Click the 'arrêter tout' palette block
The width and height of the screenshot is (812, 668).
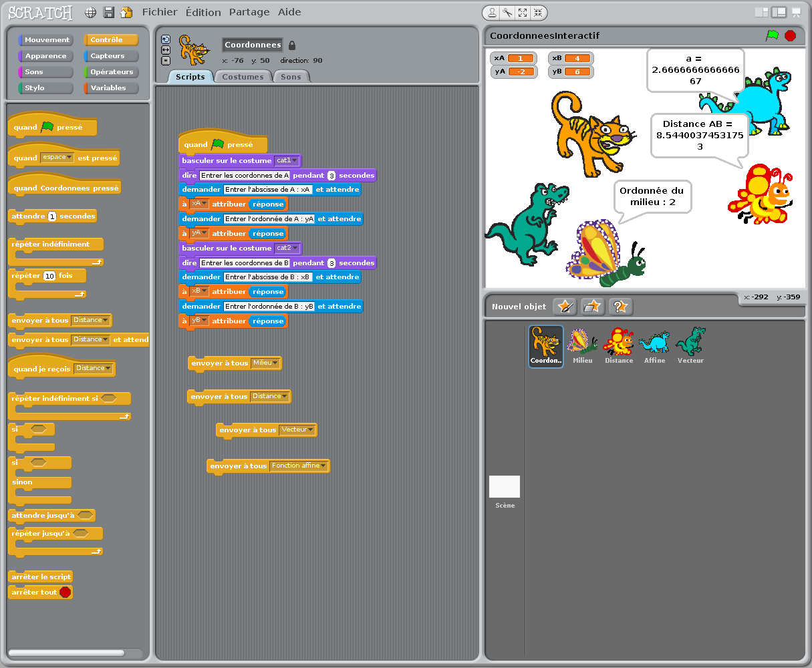pos(41,593)
